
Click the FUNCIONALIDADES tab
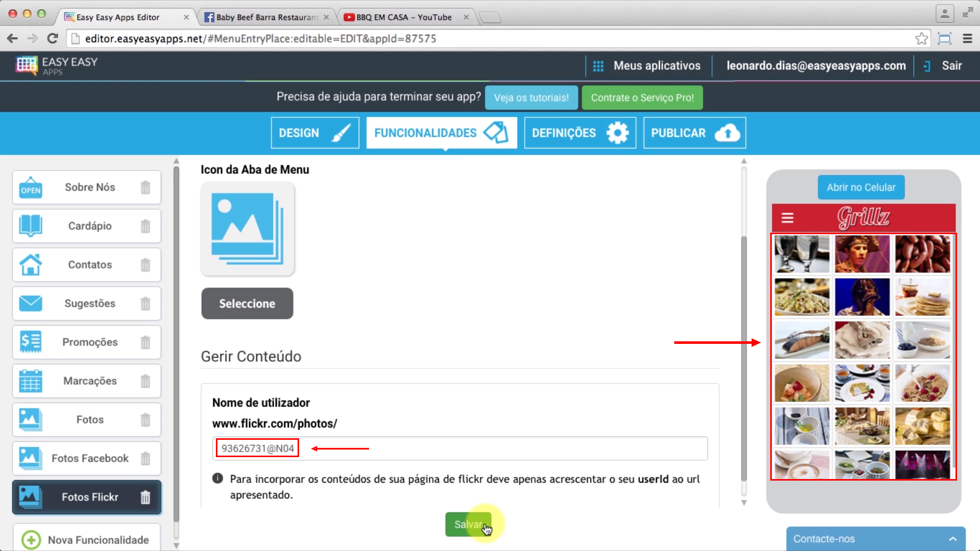pos(442,133)
